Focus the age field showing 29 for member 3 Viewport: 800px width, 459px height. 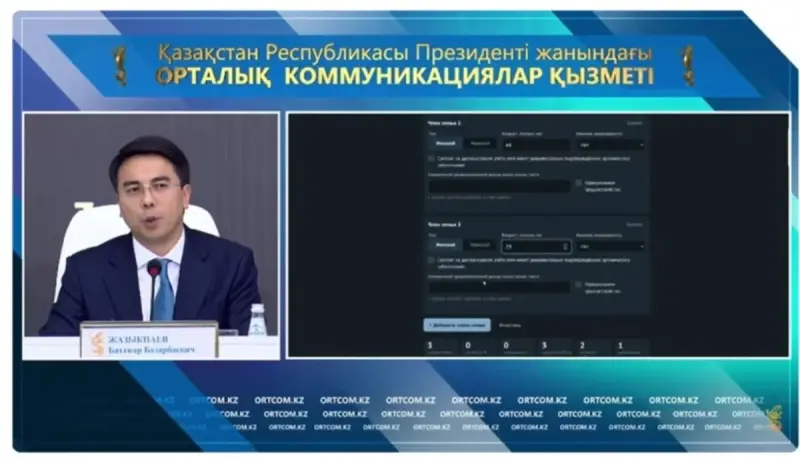[536, 246]
